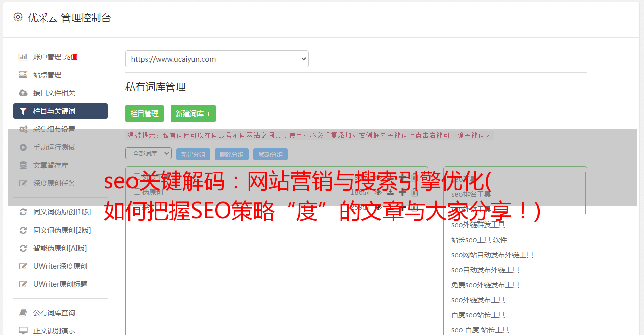
Task: Select UWriter深度原创 in the sidebar
Action: pyautogui.click(x=60, y=266)
